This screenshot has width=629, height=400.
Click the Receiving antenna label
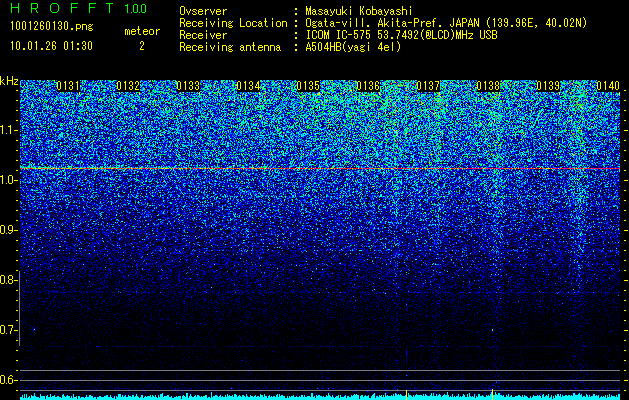(x=230, y=47)
